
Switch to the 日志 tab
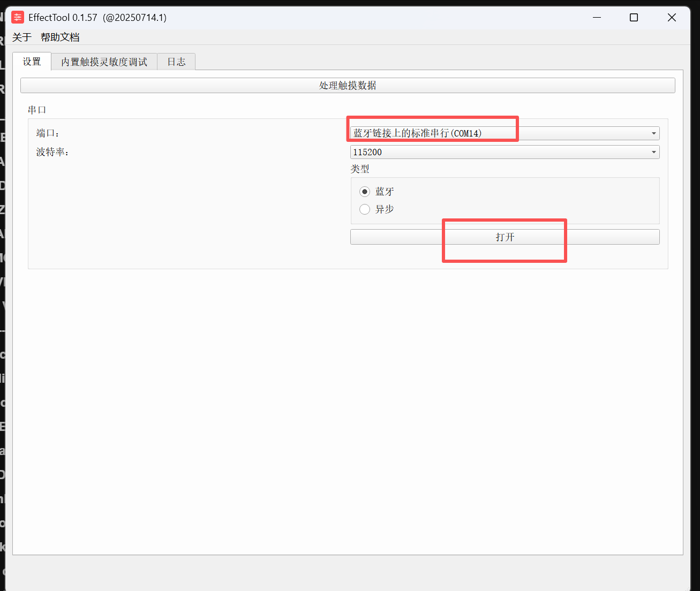pyautogui.click(x=176, y=62)
